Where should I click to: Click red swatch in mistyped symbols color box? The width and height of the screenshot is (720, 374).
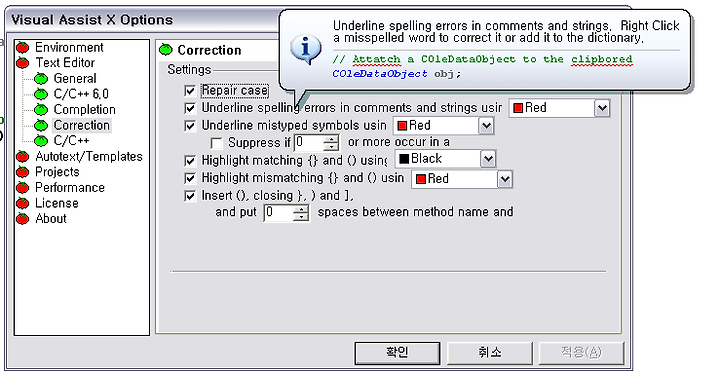pyautogui.click(x=402, y=126)
